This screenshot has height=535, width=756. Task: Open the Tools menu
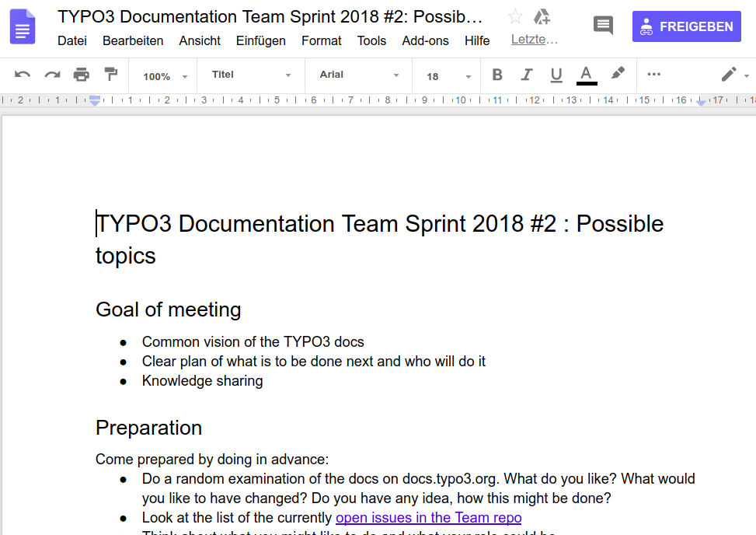pos(371,41)
